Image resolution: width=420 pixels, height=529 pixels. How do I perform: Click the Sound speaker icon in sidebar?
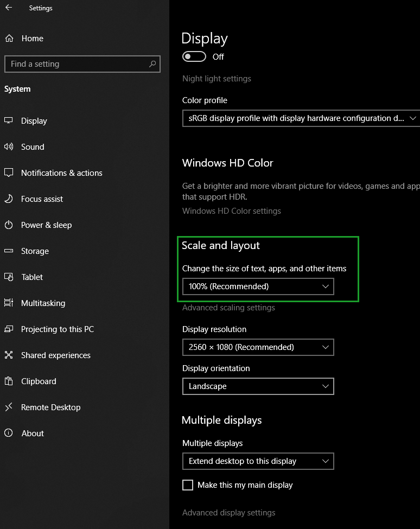(9, 147)
